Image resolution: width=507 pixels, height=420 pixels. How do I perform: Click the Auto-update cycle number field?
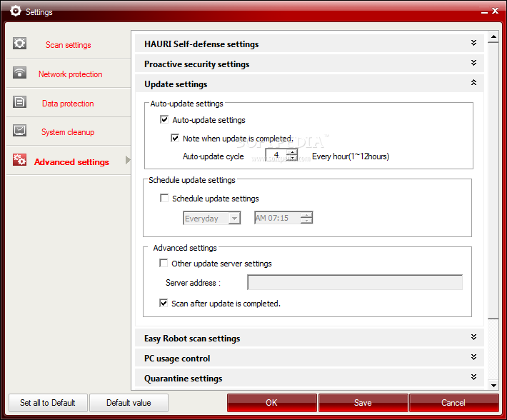pyautogui.click(x=276, y=155)
